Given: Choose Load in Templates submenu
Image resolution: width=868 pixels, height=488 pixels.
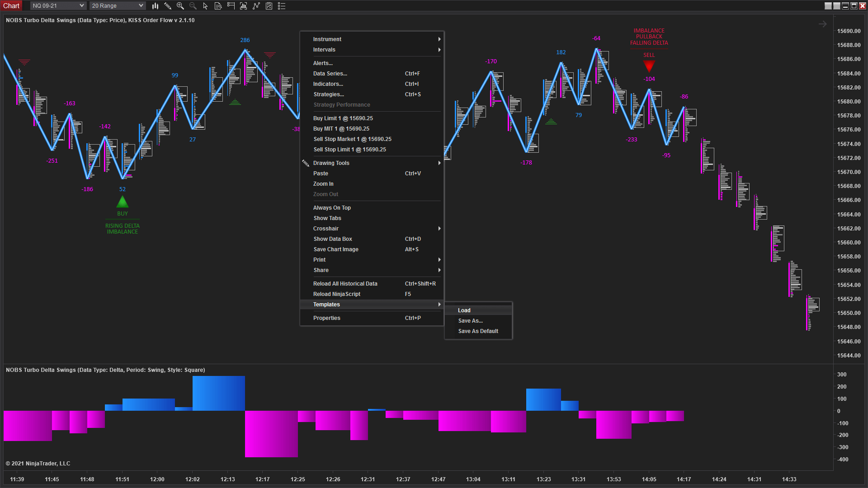Looking at the screenshot, I should tap(478, 310).
